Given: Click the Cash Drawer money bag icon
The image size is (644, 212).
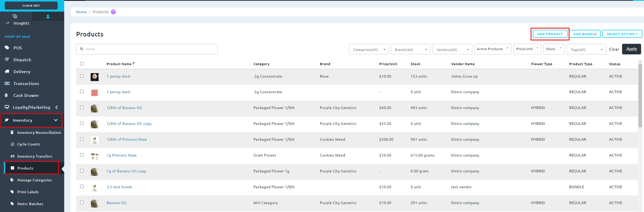Looking at the screenshot, I should coord(7,95).
